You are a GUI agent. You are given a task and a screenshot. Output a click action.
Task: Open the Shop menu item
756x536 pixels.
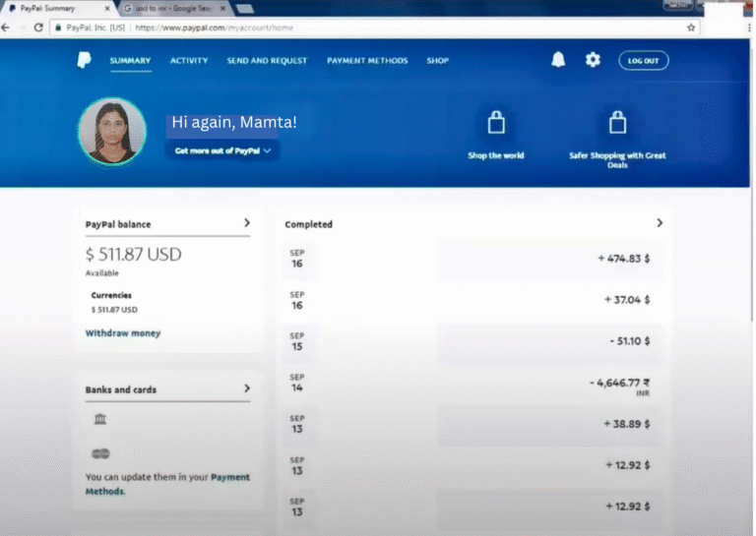coord(438,61)
